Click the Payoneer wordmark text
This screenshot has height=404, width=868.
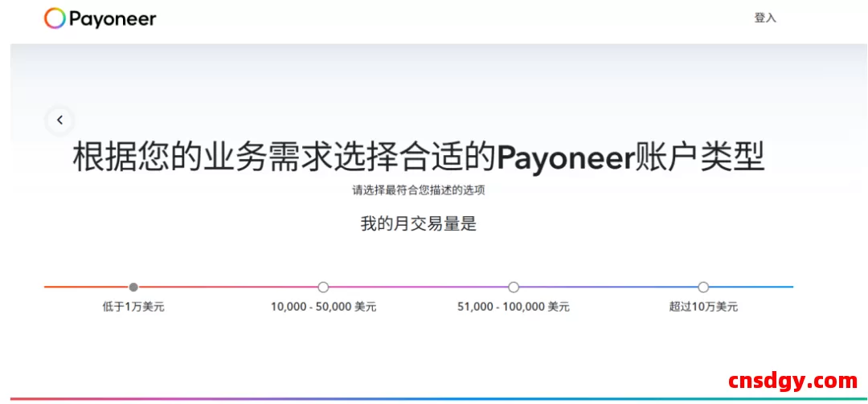pyautogui.click(x=113, y=19)
